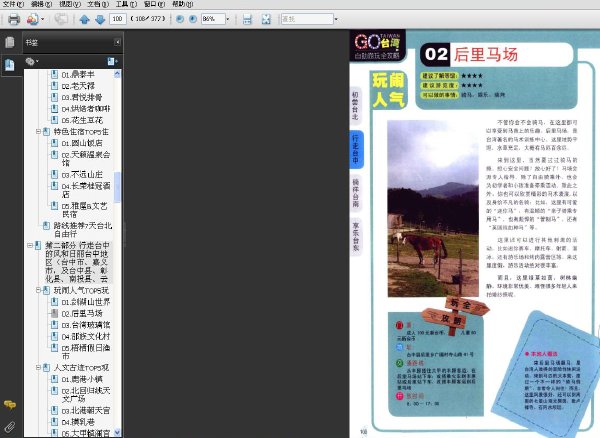Click the zoom percentage field showing 86%
The image size is (600, 438).
click(x=213, y=19)
